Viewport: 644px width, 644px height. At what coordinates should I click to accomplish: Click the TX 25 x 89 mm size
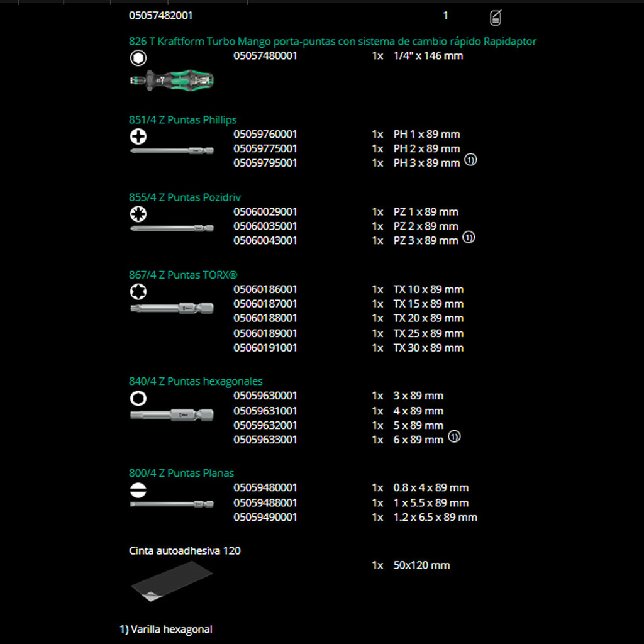428,333
